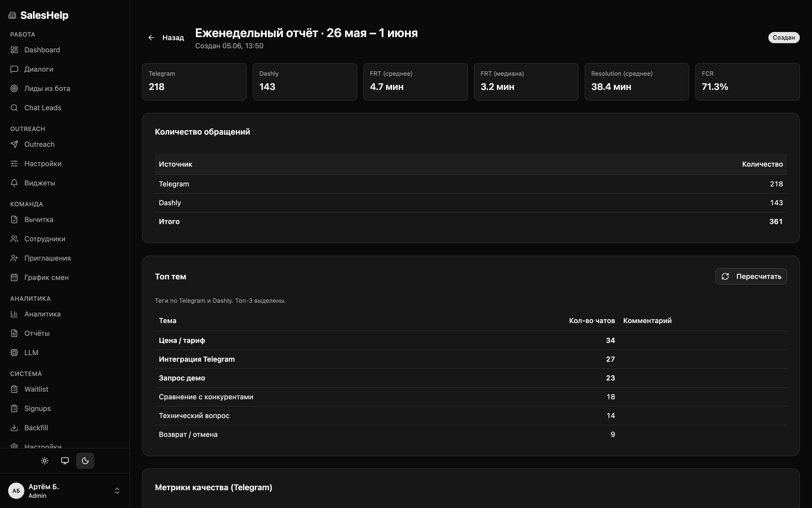Switch to dark theme moon icon

[x=85, y=461]
